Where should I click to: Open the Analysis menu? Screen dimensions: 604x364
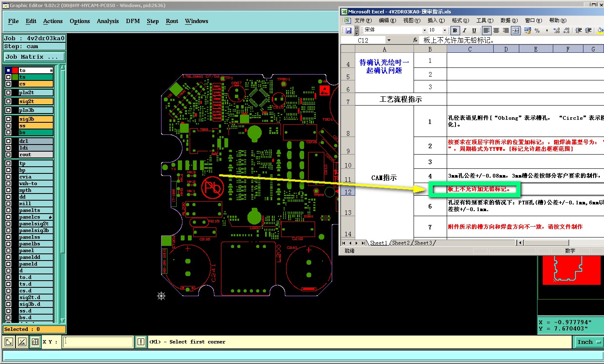(x=108, y=21)
